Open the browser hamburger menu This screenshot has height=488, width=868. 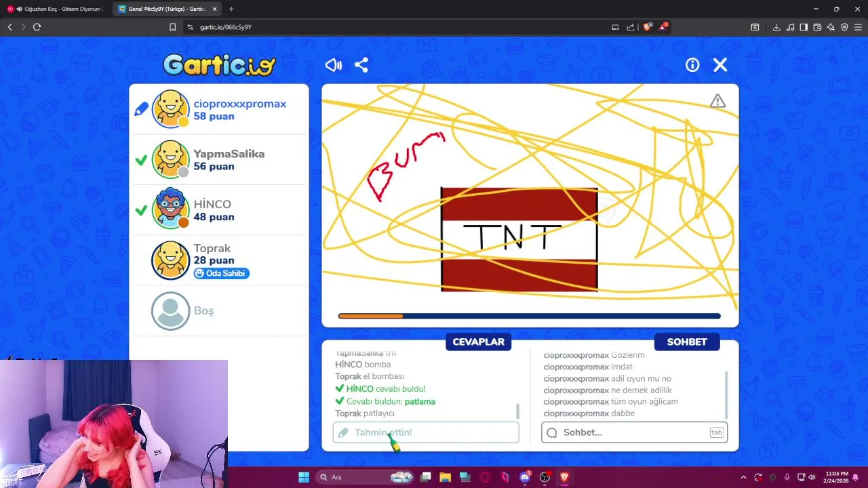[x=858, y=27]
